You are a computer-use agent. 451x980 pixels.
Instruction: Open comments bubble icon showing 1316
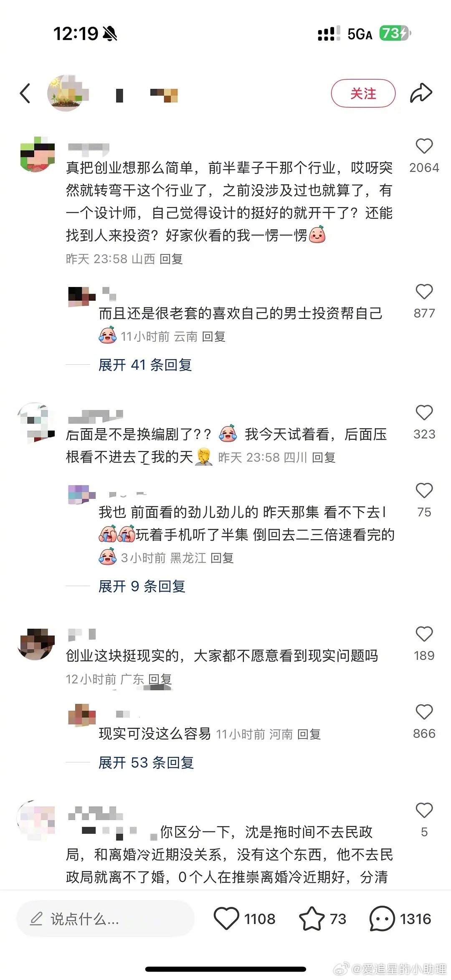coord(382,919)
